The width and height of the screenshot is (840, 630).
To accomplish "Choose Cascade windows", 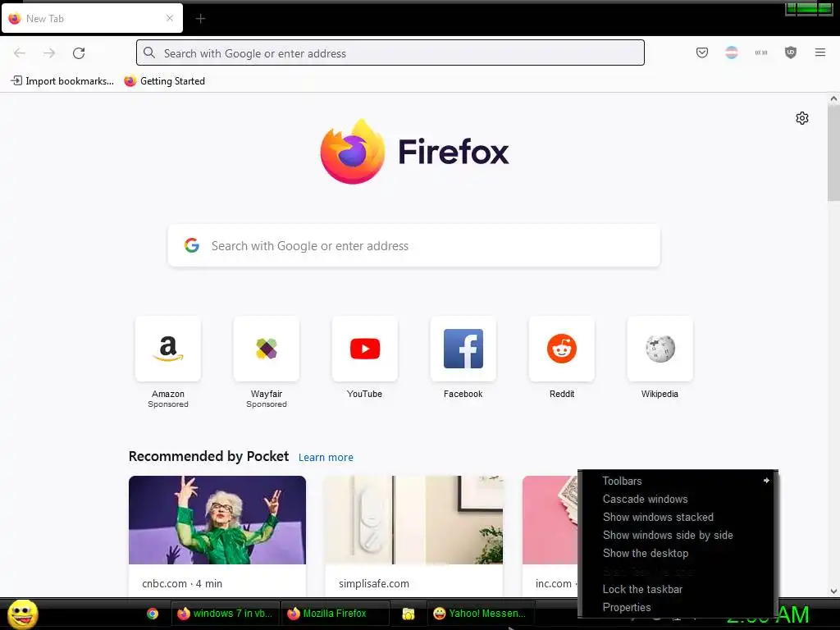I will click(678, 499).
